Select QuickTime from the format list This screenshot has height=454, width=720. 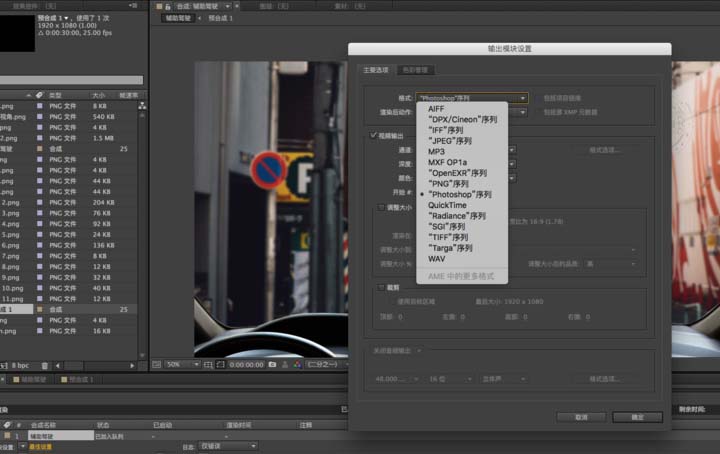447,205
